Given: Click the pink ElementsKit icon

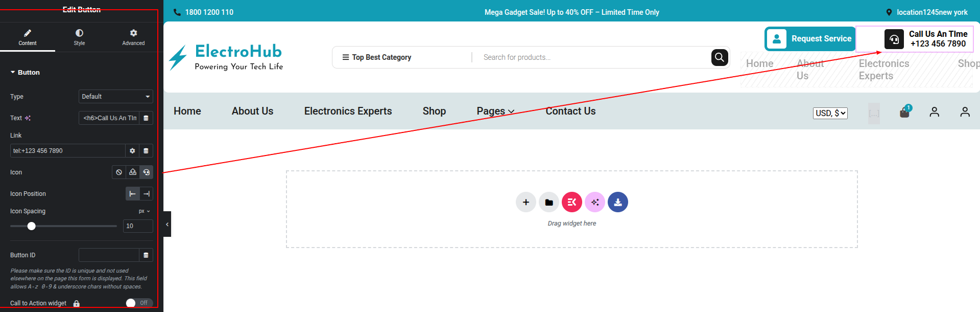Looking at the screenshot, I should coord(571,202).
